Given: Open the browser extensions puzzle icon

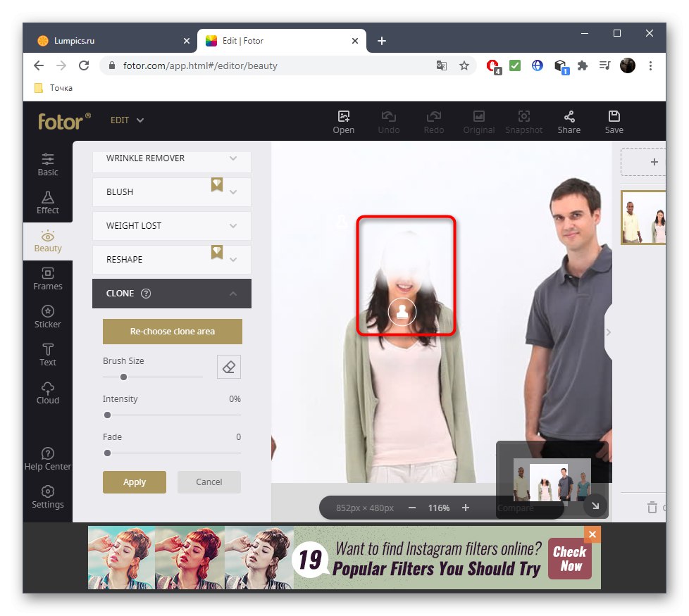Looking at the screenshot, I should coord(583,65).
